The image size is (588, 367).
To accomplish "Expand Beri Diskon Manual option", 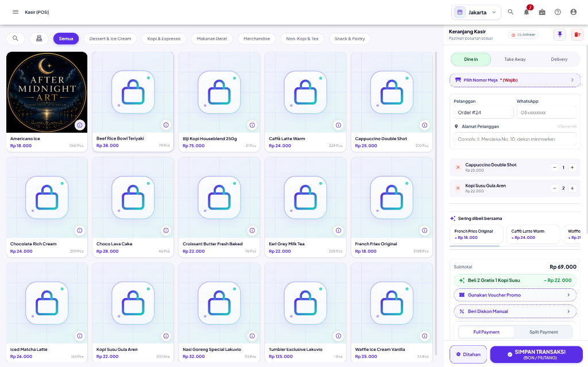I will [515, 311].
